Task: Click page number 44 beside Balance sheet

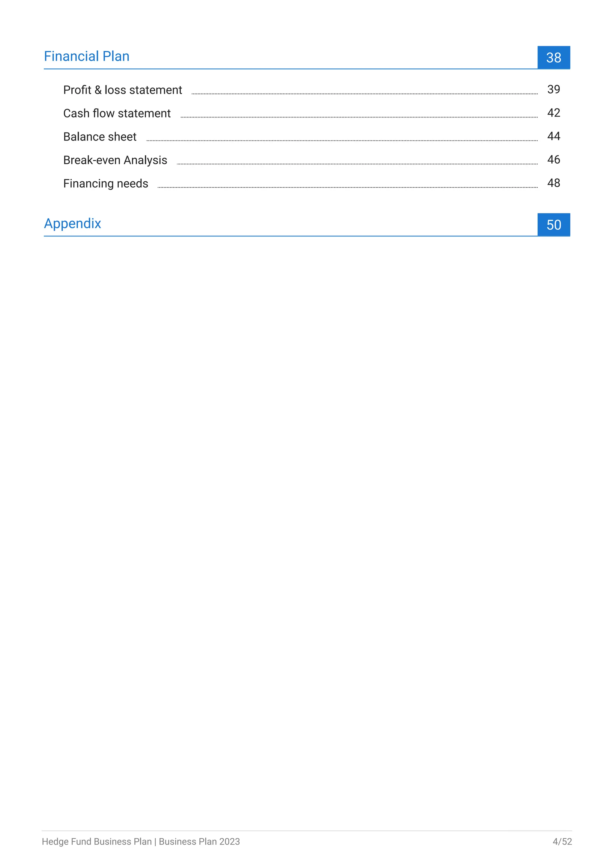Action: (x=553, y=136)
